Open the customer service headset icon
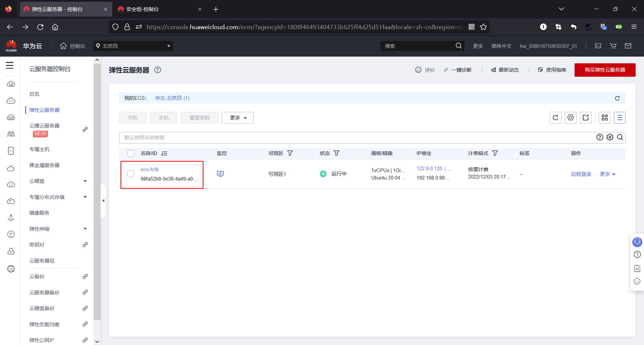644x345 pixels. 637,241
